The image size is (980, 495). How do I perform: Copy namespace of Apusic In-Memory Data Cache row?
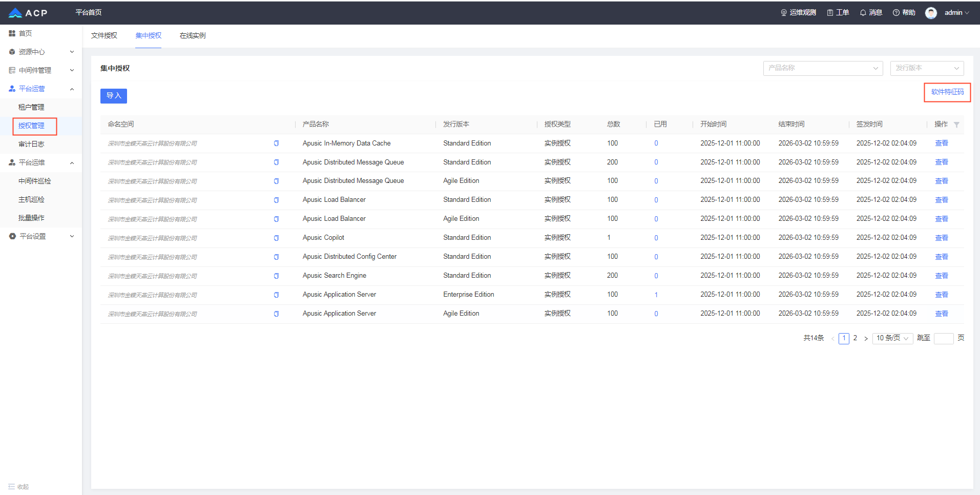[x=276, y=143]
